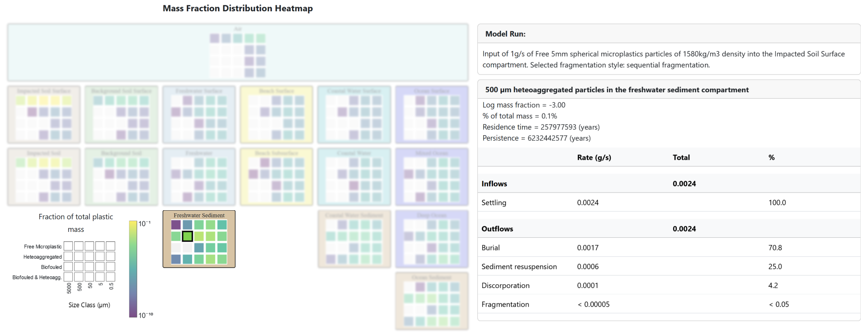Viewport: 868px width, 335px height.
Task: Open the Coastal Water Sediment compartment
Action: [354, 239]
